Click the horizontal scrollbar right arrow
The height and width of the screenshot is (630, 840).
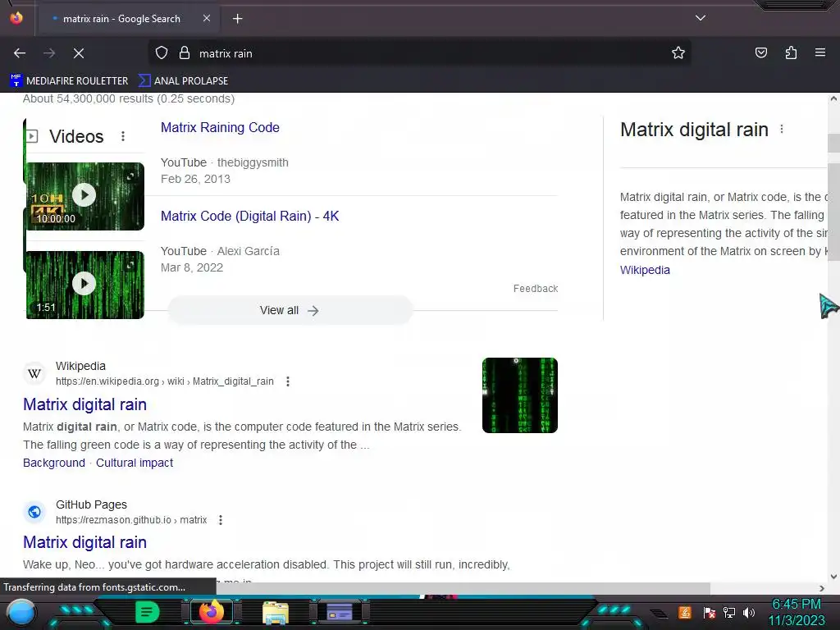pos(822,589)
